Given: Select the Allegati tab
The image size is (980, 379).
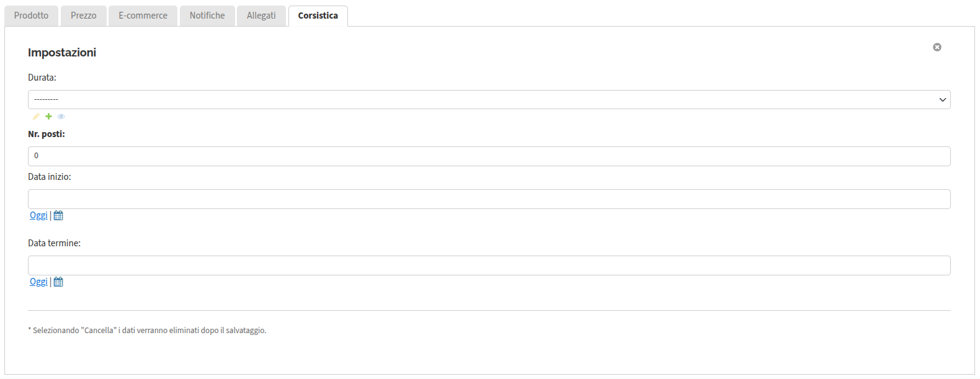Looking at the screenshot, I should (x=261, y=16).
